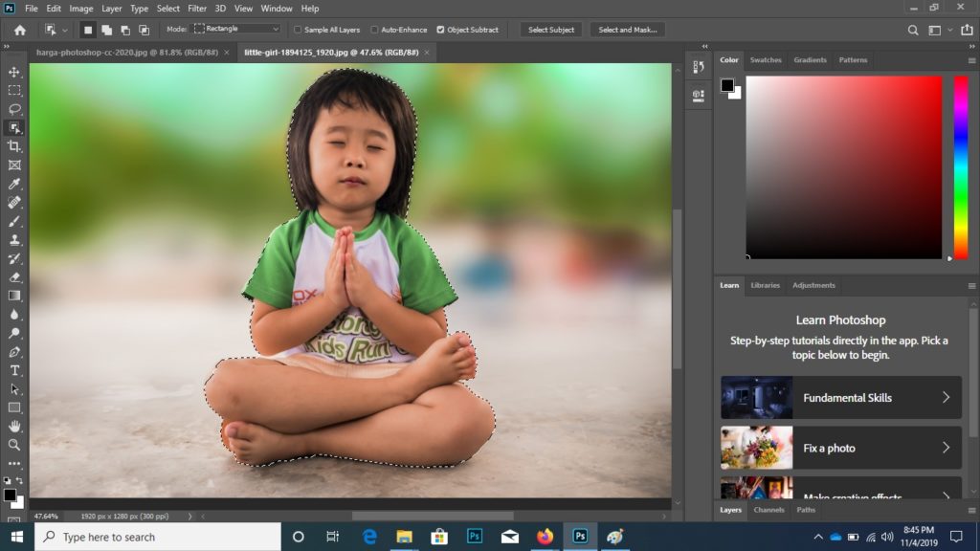Screen dimensions: 980x551
Task: Click the Select and Mask button
Action: [x=628, y=30]
